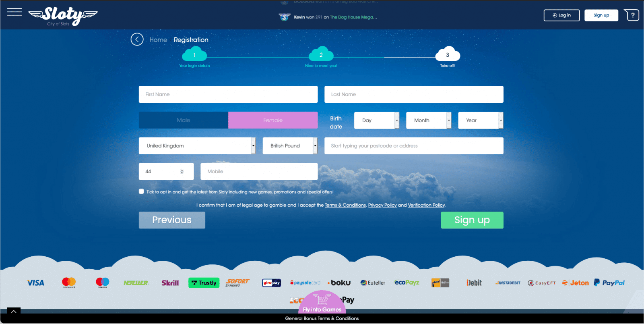644x324 pixels.
Task: Focus the Last Name field
Action: (x=414, y=94)
